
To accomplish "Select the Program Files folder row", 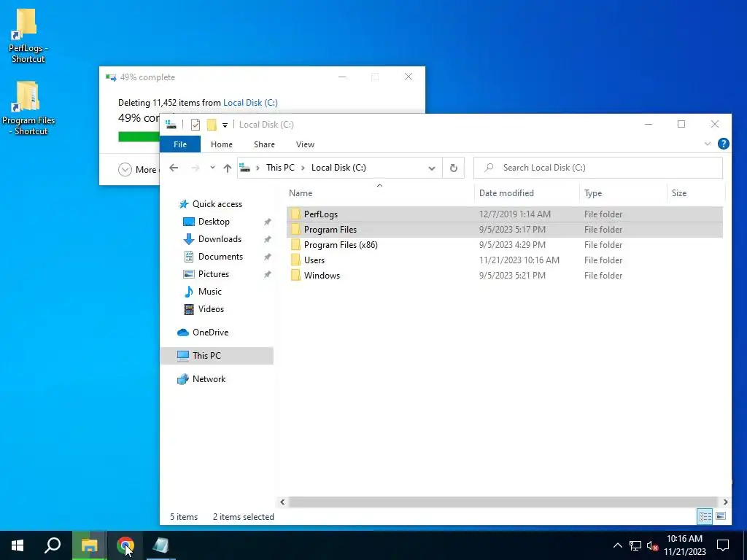I will (505, 230).
